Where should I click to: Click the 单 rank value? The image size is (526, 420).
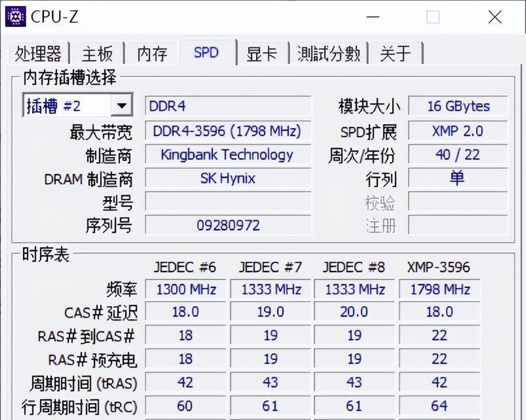[458, 178]
